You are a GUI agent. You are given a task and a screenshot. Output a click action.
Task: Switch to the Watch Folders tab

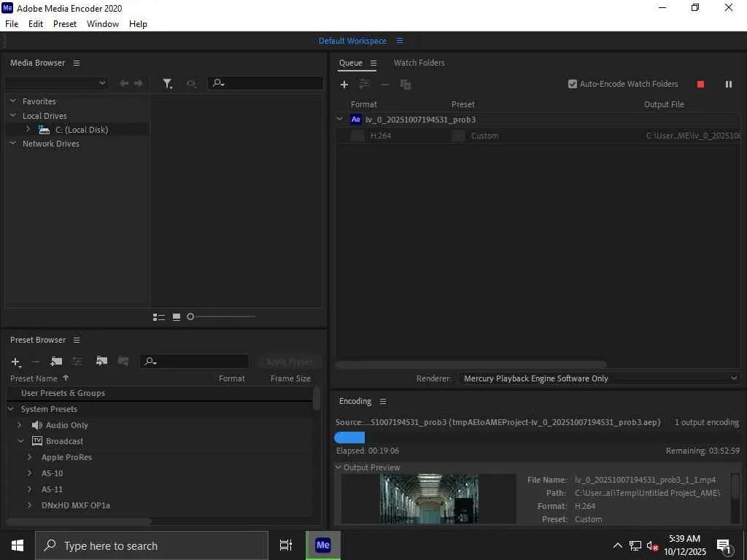point(419,63)
